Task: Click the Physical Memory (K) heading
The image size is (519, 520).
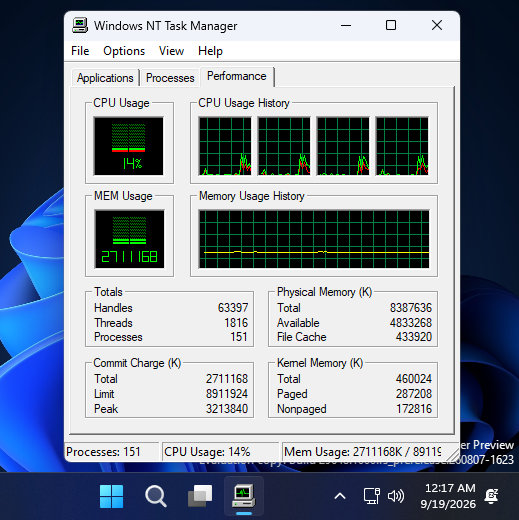Action: point(324,292)
